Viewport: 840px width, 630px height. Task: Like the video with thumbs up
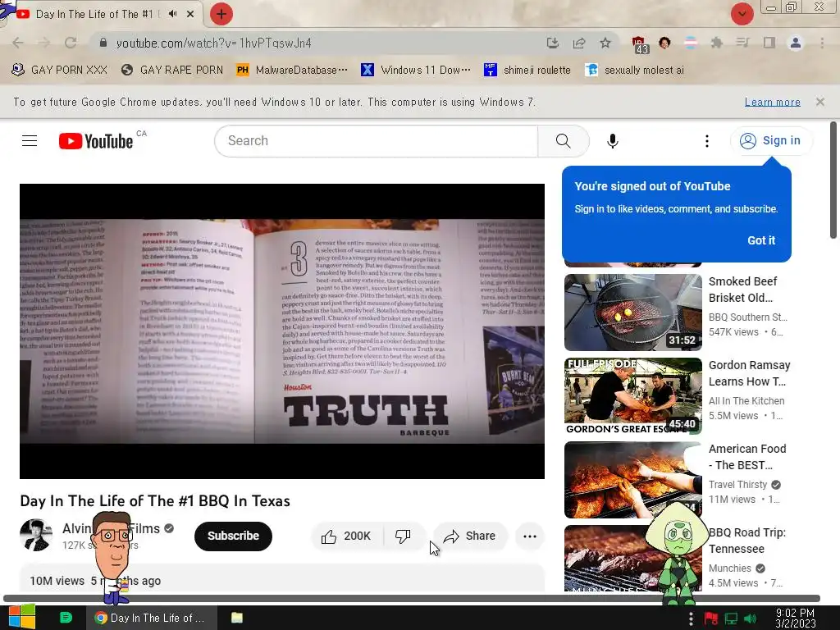[x=347, y=536]
